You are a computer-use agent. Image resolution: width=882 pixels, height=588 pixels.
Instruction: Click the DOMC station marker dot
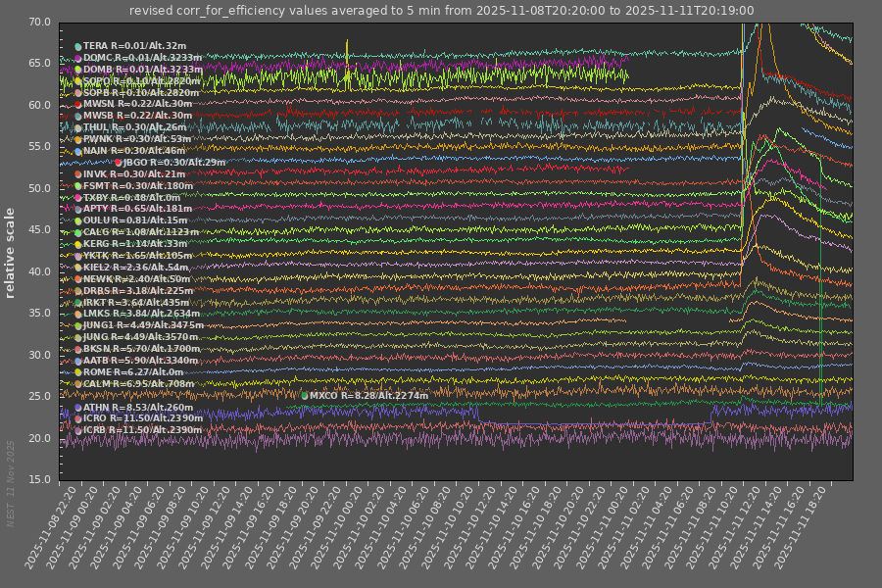tap(78, 58)
